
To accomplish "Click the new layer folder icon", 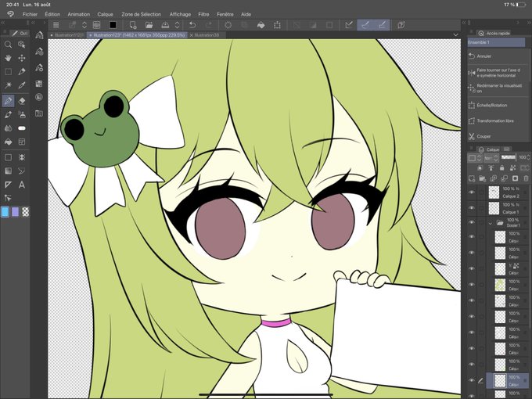I will [482, 178].
